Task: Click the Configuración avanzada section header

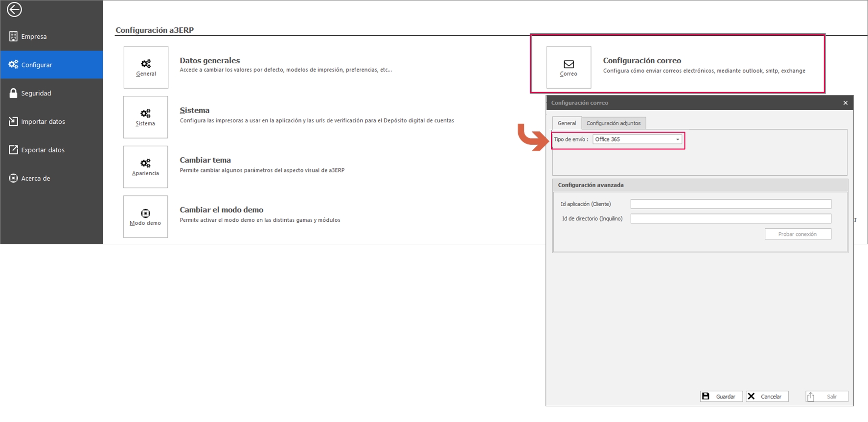Action: click(700, 185)
